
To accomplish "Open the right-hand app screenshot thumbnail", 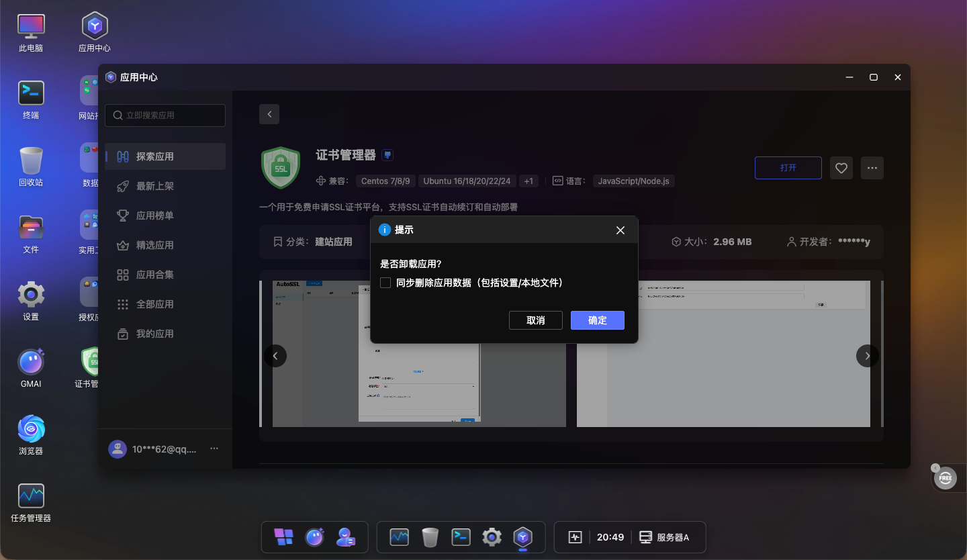I will pos(723,354).
